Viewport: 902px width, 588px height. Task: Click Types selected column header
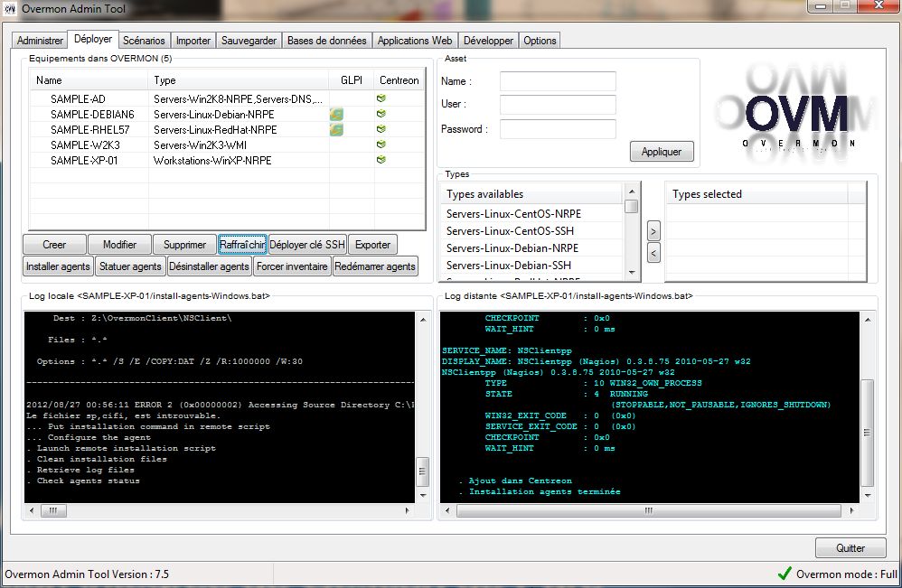[x=756, y=194]
